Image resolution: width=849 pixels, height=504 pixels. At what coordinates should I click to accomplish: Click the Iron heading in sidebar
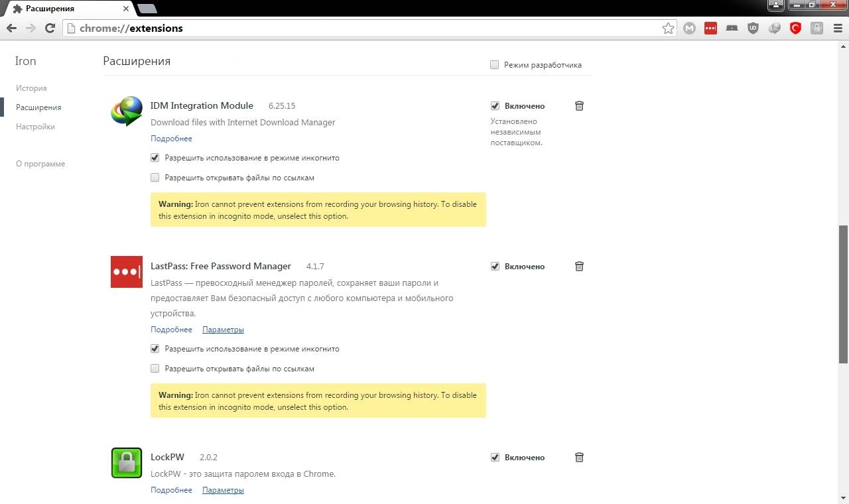coord(26,61)
